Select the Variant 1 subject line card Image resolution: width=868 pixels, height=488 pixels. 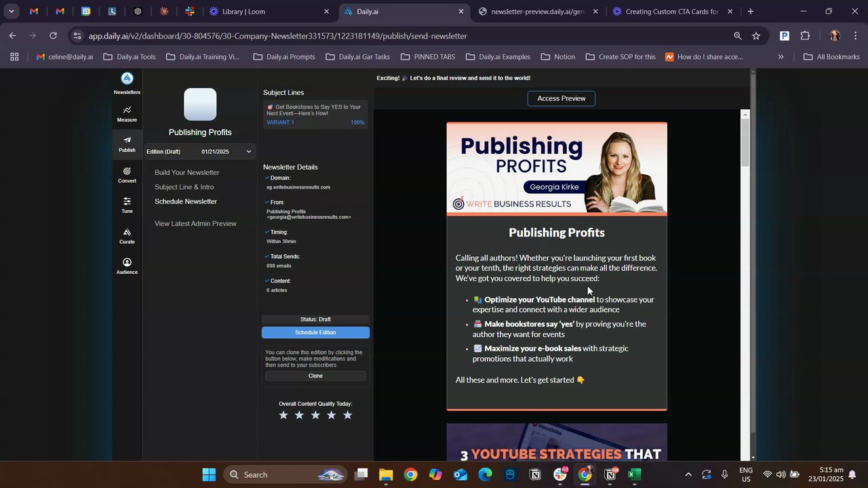[x=315, y=115]
